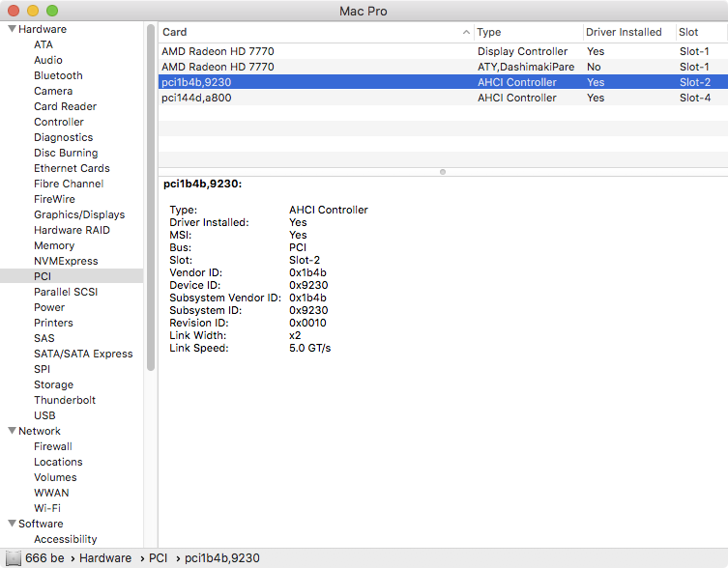Collapse the Hardware section triangle
Image resolution: width=728 pixels, height=568 pixels.
tap(13, 29)
